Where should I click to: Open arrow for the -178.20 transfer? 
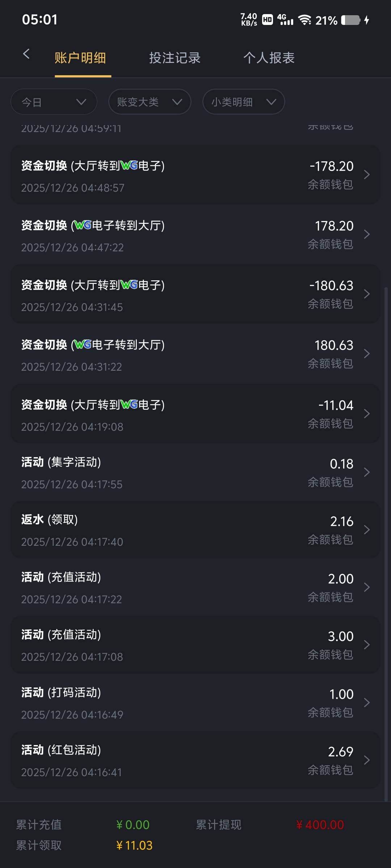coord(367,175)
